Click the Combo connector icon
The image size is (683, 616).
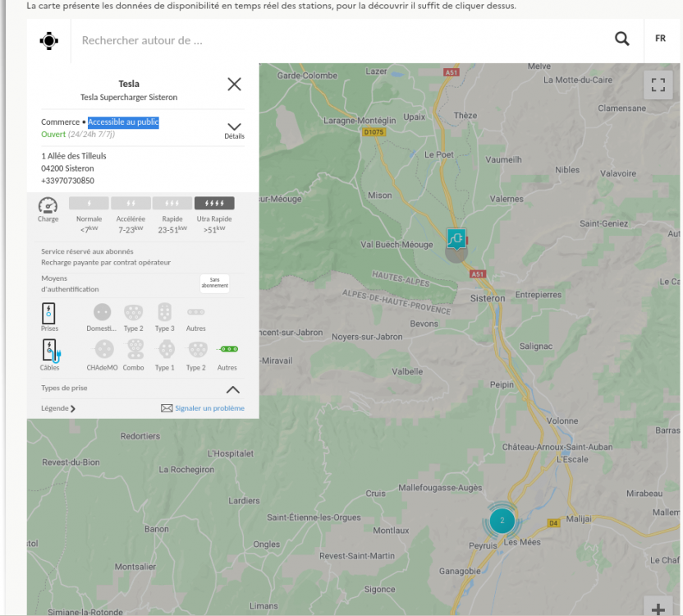[x=135, y=349]
